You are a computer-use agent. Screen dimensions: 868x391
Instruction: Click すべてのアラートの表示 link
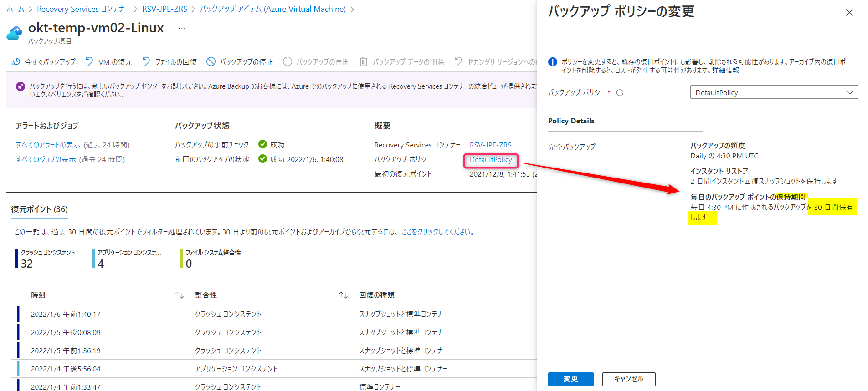[48, 145]
